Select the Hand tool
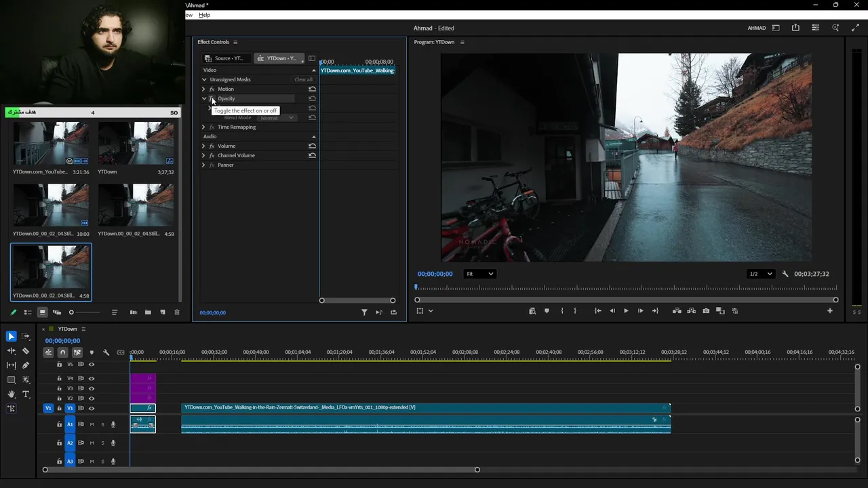 (x=11, y=394)
